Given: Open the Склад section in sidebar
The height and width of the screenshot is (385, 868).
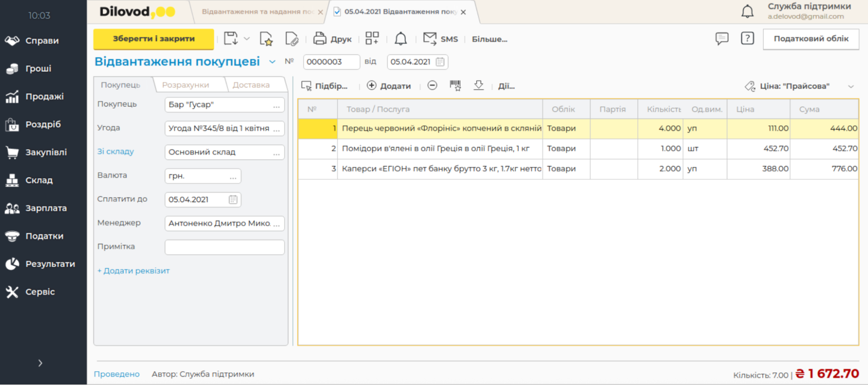Looking at the screenshot, I should 39,180.
